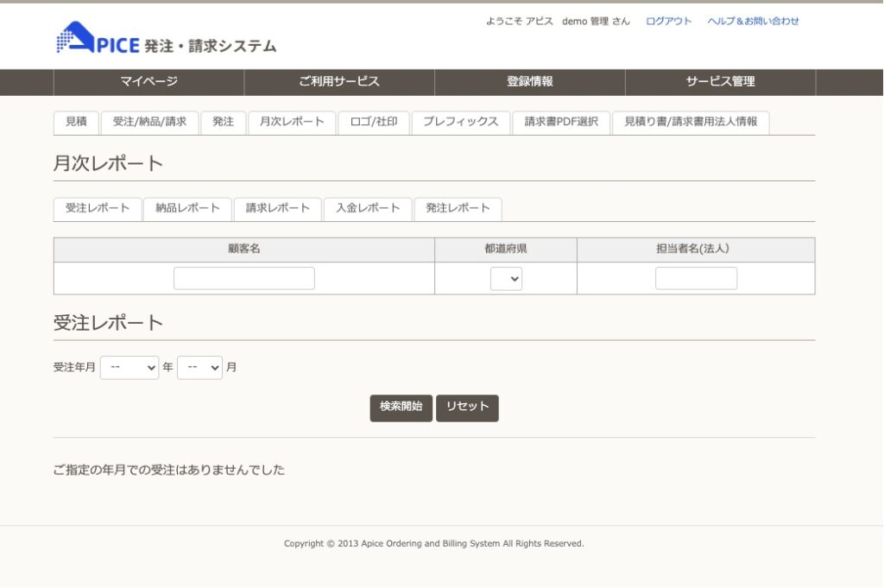884x588 pixels.
Task: Click the ログアウト link
Action: point(668,22)
